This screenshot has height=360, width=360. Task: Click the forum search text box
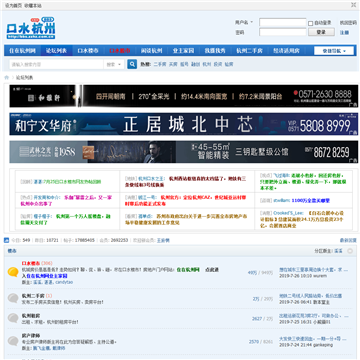[56, 64]
